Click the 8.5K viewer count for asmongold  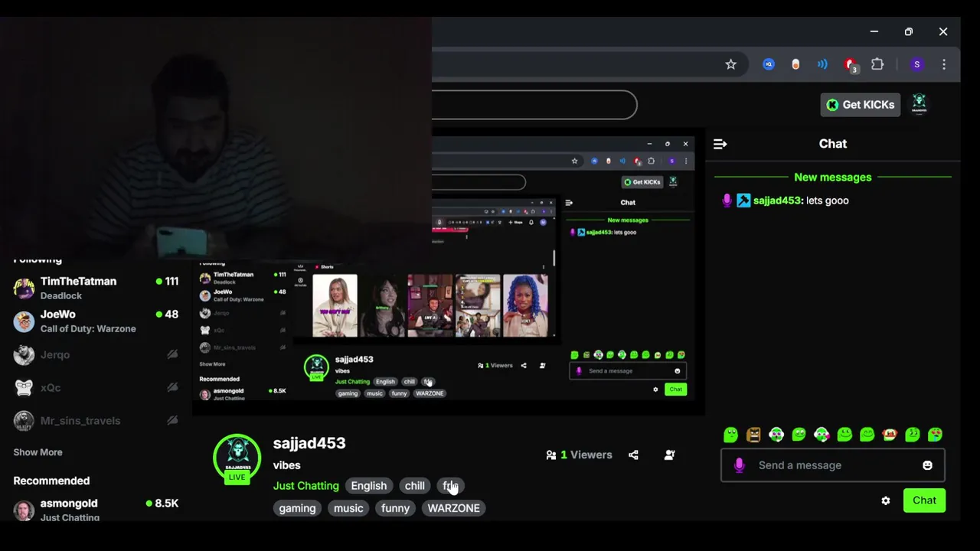(x=162, y=504)
